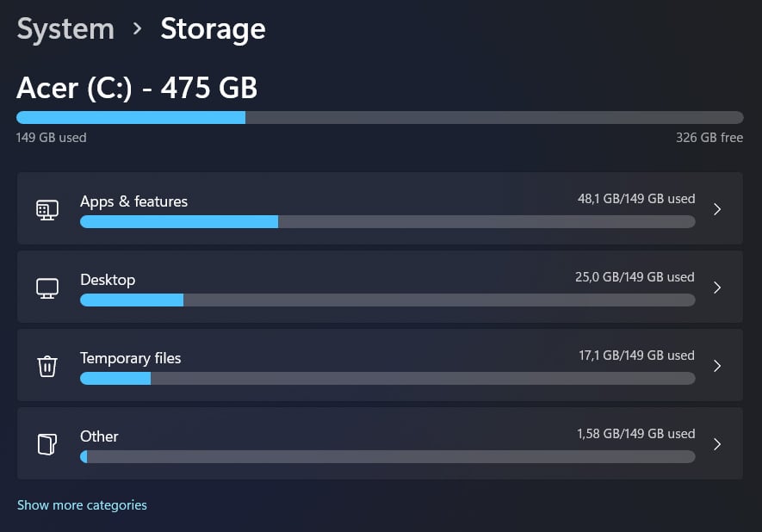The width and height of the screenshot is (762, 532).
Task: Open the Desktop storage category label
Action: (108, 280)
